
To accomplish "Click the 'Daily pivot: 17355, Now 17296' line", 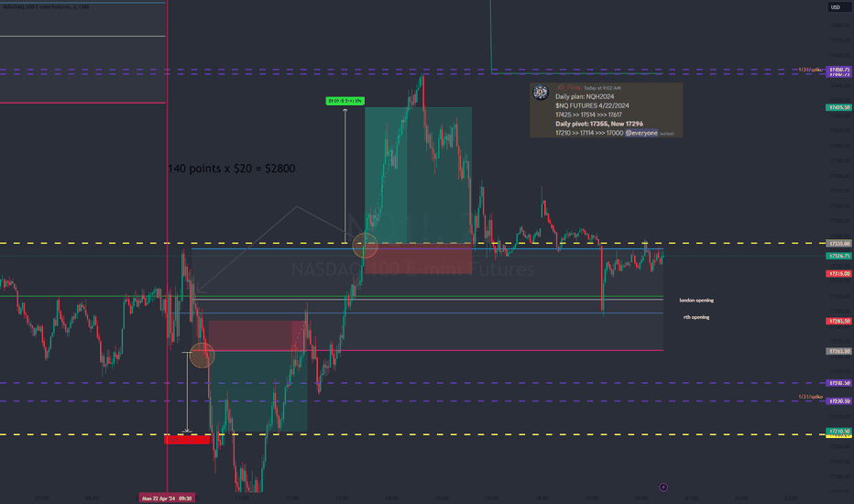I will coord(599,124).
